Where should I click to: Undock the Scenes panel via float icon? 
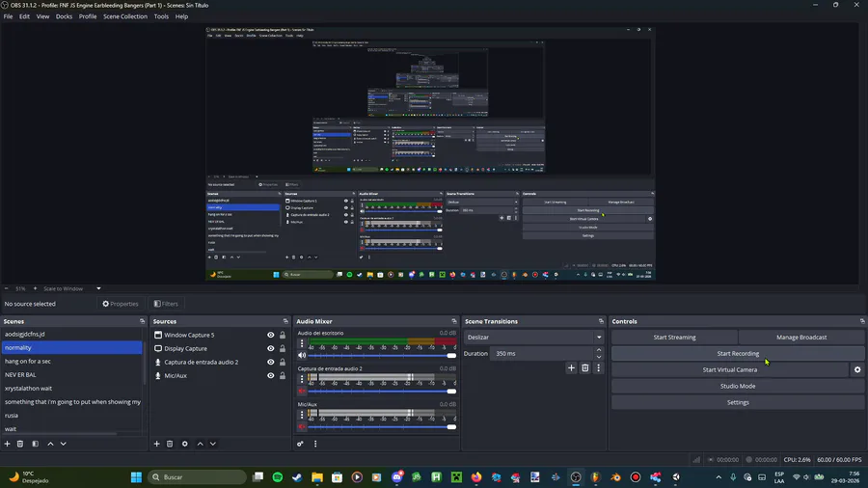[x=143, y=321]
